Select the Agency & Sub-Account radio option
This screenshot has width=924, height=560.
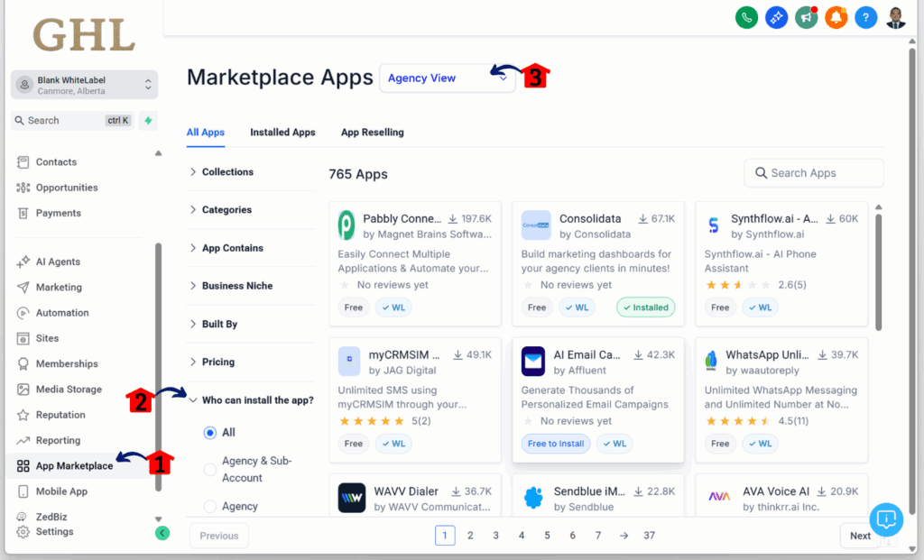click(x=209, y=469)
